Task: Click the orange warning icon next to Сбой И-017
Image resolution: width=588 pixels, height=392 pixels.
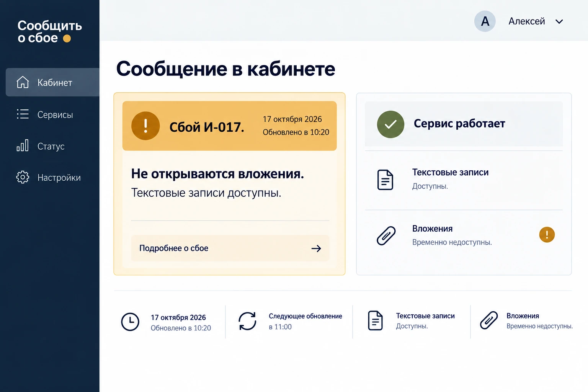Action: (145, 126)
